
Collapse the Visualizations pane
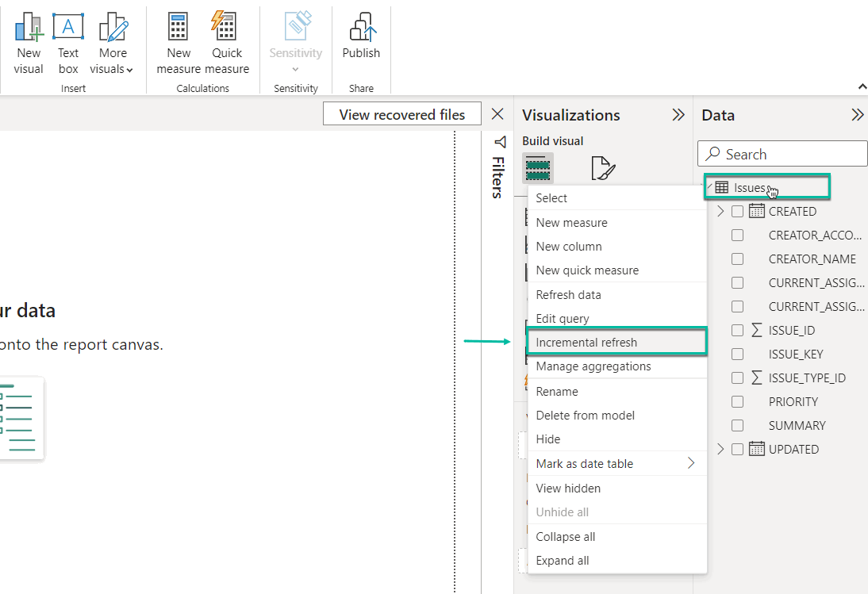pos(678,115)
